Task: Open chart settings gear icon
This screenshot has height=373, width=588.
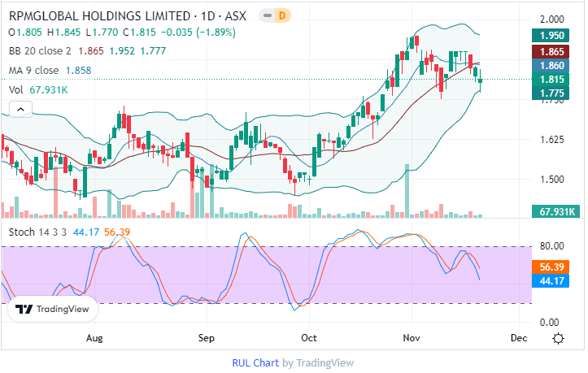Action: (558, 337)
